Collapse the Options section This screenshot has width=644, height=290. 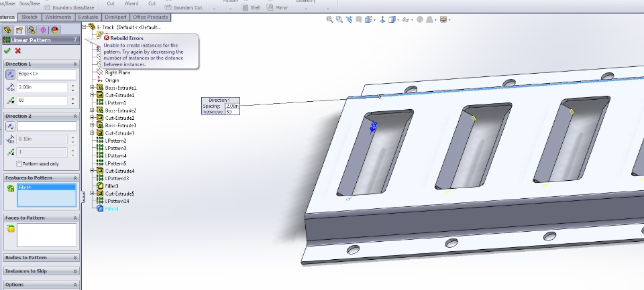(x=75, y=285)
